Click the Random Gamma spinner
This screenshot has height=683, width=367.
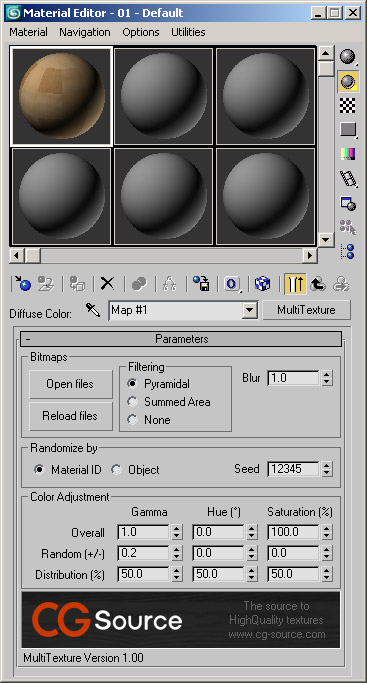(177, 553)
